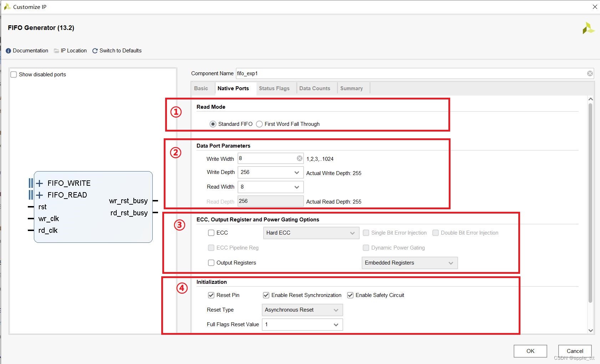Click the scrollbar down arrow

[x=590, y=330]
